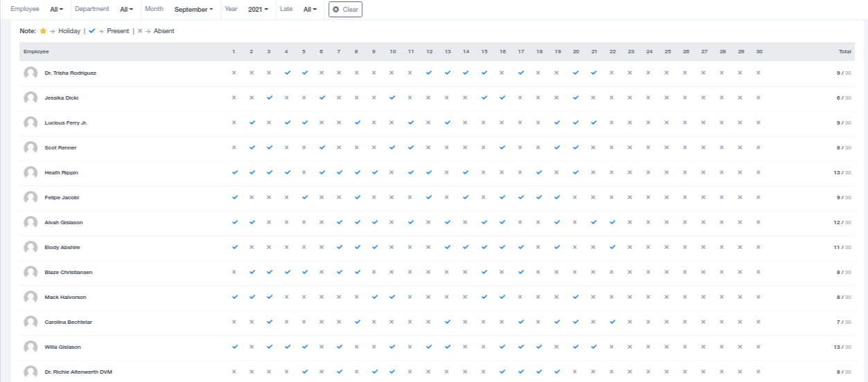Click Heath Rippin's 13 / 30 total
Screen dimensions: 868x382
pyautogui.click(x=842, y=173)
